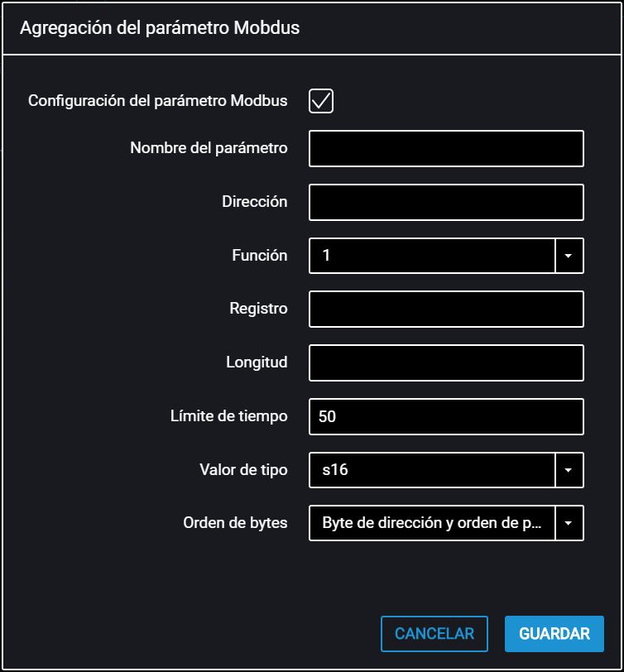The image size is (624, 672).
Task: Expand the Función combo box showing value 1
Action: [x=569, y=256]
